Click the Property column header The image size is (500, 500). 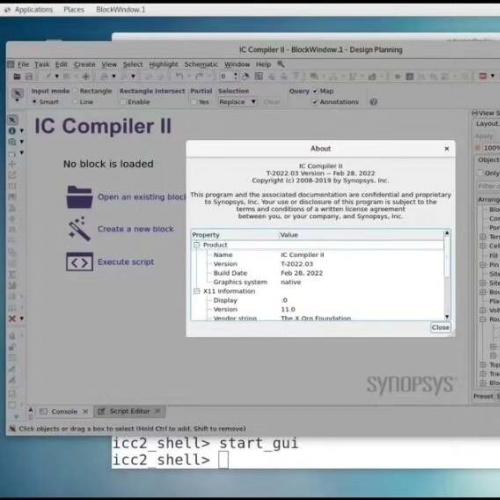tap(235, 235)
